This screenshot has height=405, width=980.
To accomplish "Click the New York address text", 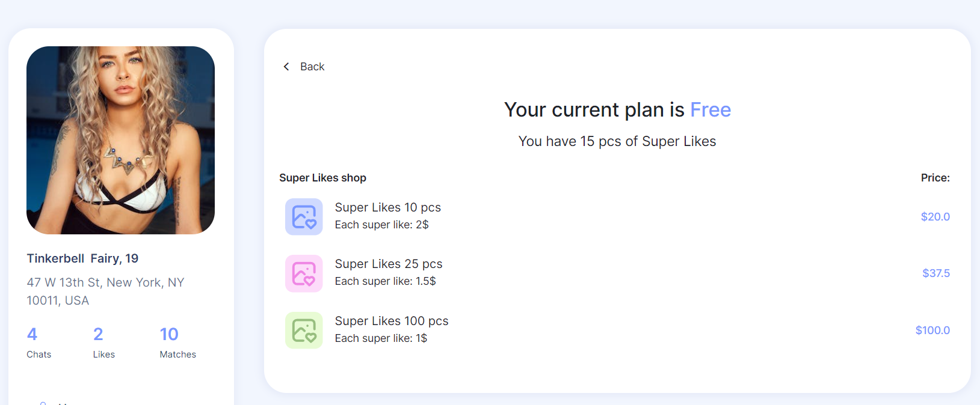I will pyautogui.click(x=105, y=291).
